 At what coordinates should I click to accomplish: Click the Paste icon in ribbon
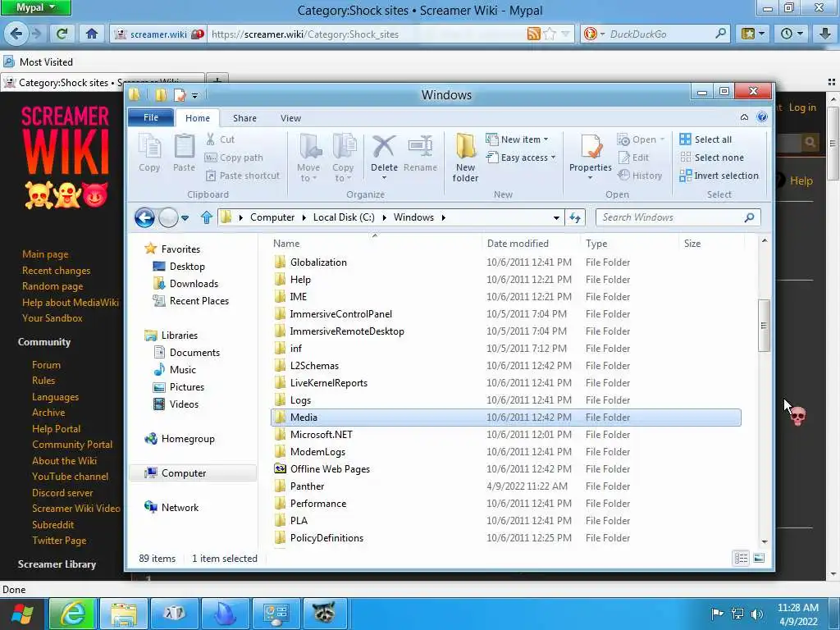pos(184,146)
